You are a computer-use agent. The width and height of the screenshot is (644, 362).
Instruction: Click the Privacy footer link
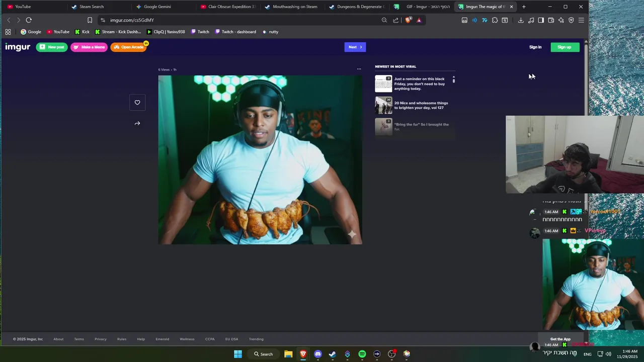click(x=101, y=339)
